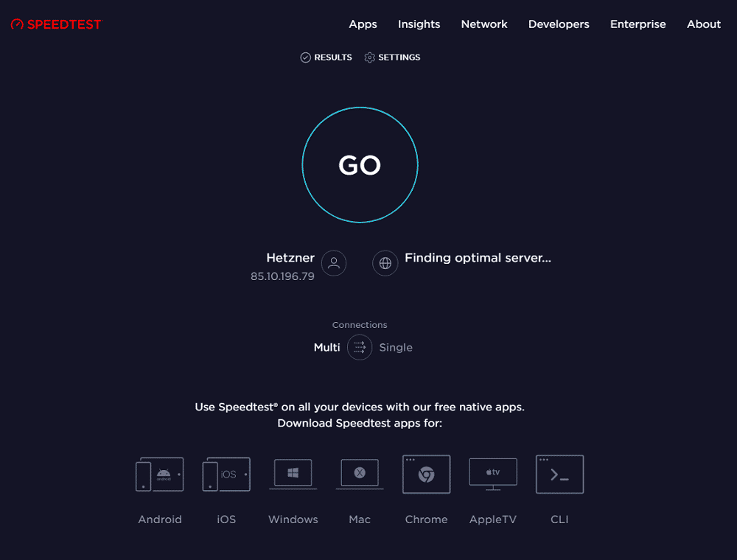This screenshot has height=560, width=737.
Task: Open the Apps menu
Action: pyautogui.click(x=363, y=24)
